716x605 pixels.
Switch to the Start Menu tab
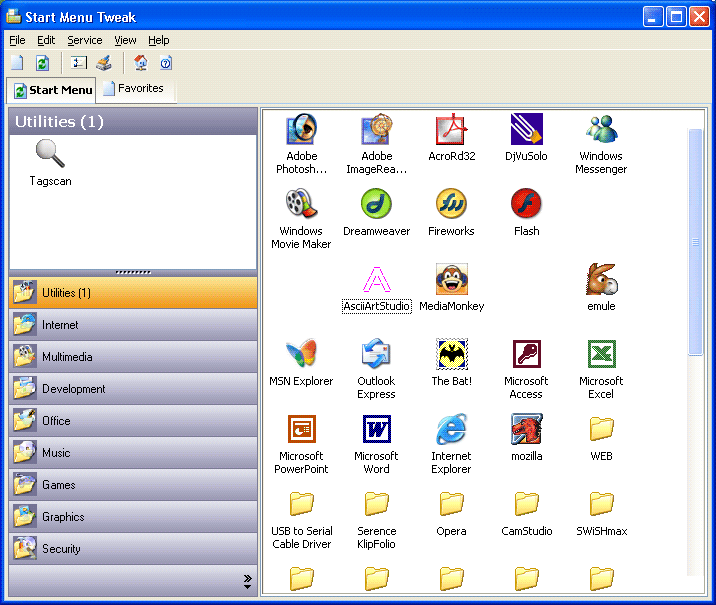click(x=52, y=90)
